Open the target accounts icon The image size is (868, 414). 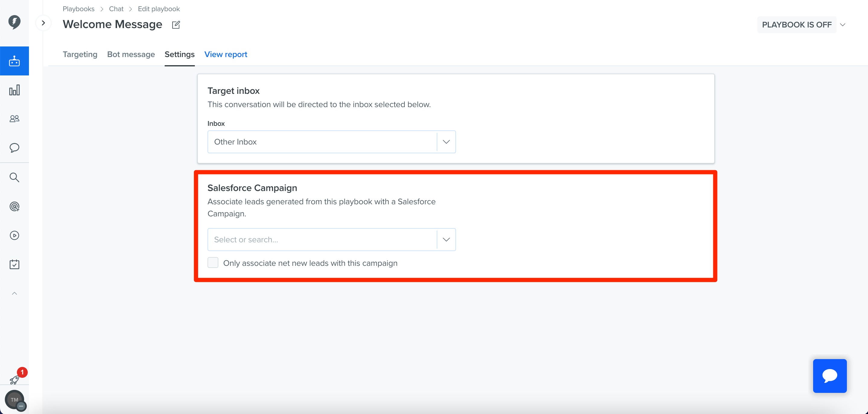[14, 206]
